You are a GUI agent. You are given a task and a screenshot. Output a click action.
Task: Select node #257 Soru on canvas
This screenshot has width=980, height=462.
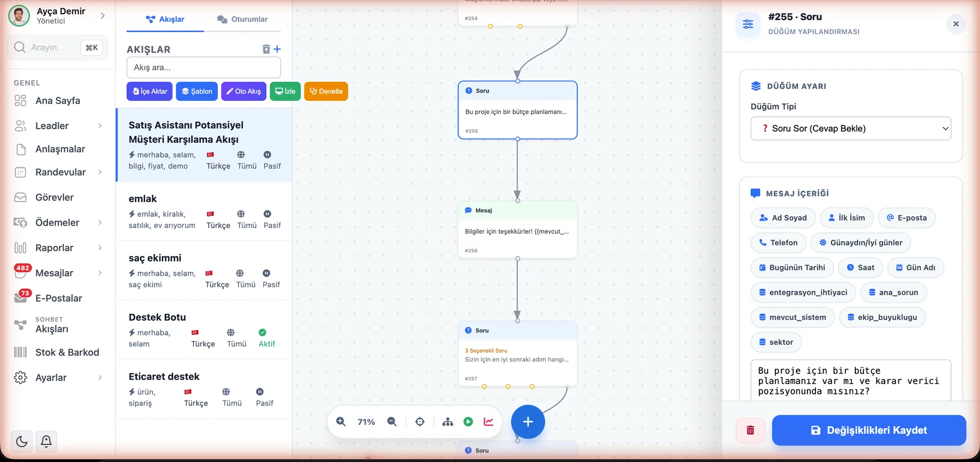517,354
